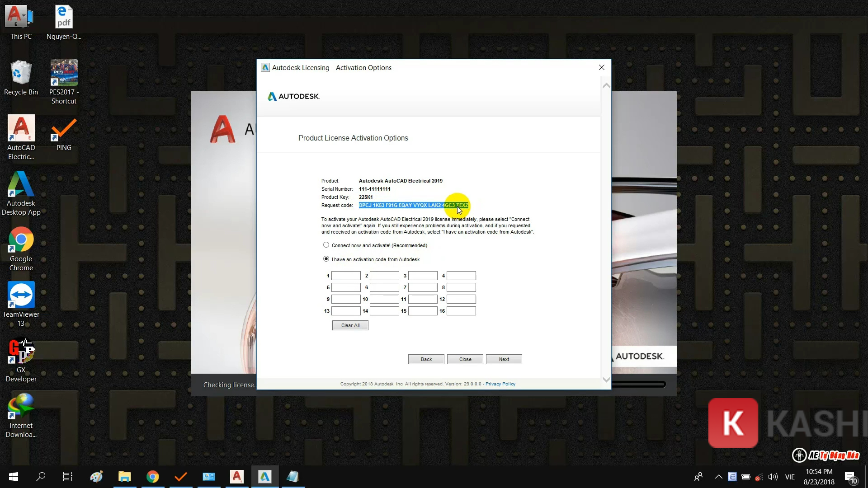Click activation code field 1
Screen dimensions: 868x488
coord(346,276)
